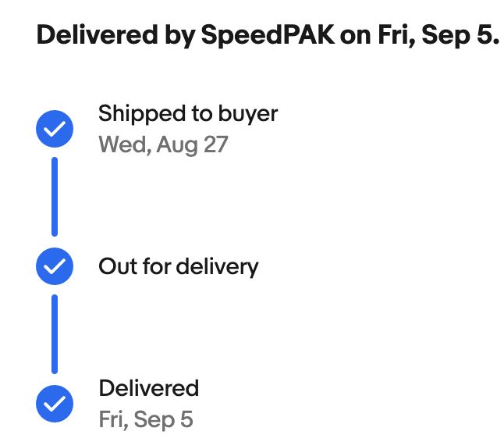The width and height of the screenshot is (504, 442).
Task: Click the checkmark icon beside the Delivered step
Action: click(55, 404)
